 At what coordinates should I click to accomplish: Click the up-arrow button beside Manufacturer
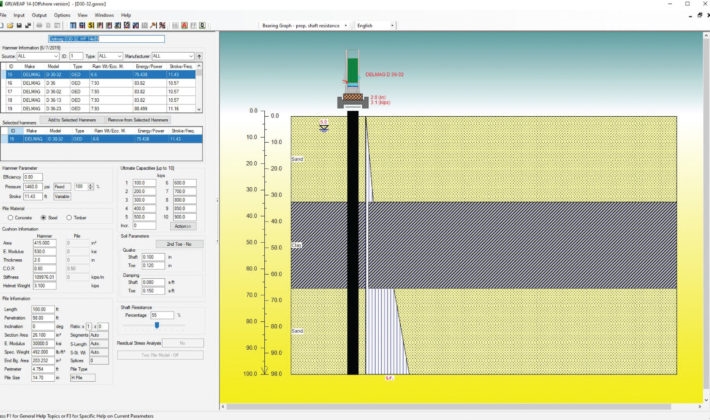tap(201, 57)
